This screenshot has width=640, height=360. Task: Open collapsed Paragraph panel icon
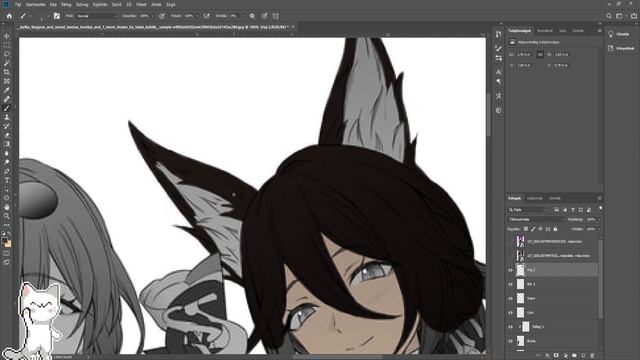(x=498, y=81)
